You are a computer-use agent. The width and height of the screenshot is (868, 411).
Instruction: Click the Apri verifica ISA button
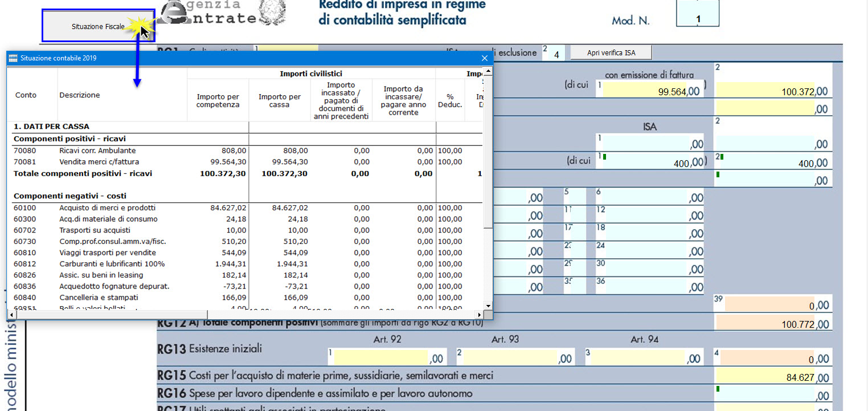[611, 53]
